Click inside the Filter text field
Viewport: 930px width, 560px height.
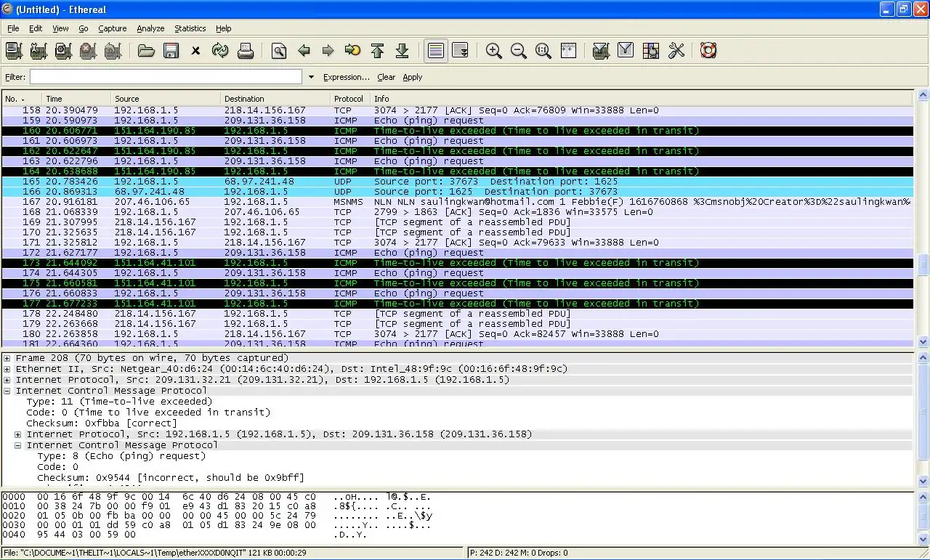click(166, 77)
